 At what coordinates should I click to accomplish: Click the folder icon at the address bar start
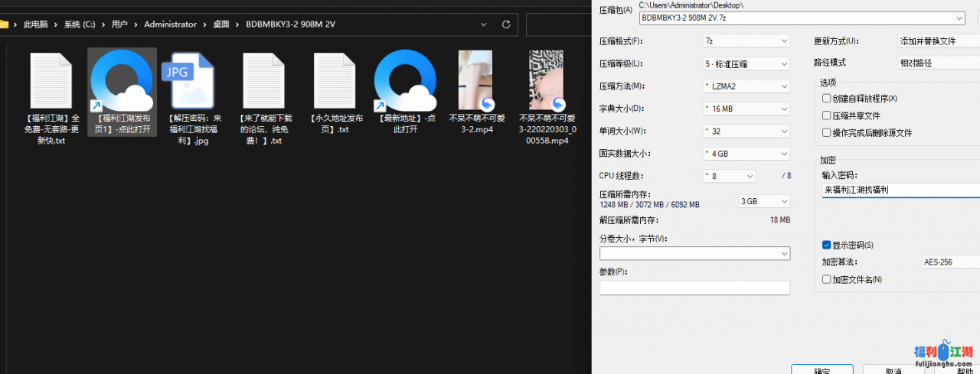click(x=5, y=24)
